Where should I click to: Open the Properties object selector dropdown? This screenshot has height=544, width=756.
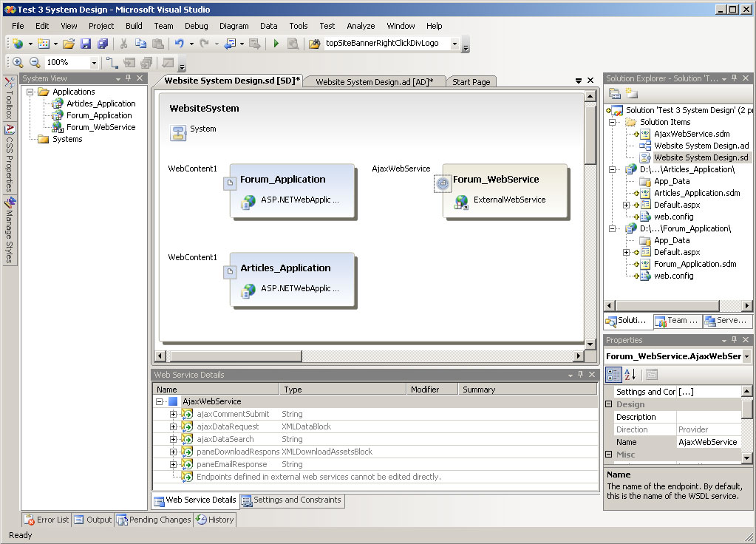pos(747,356)
